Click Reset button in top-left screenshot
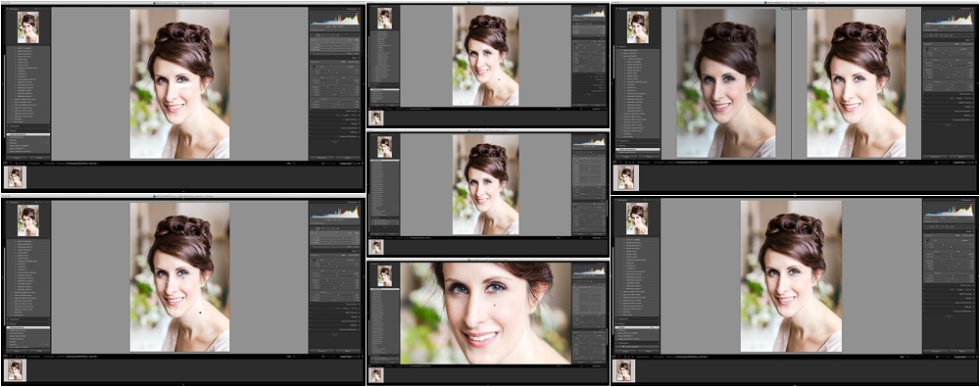 pos(348,158)
